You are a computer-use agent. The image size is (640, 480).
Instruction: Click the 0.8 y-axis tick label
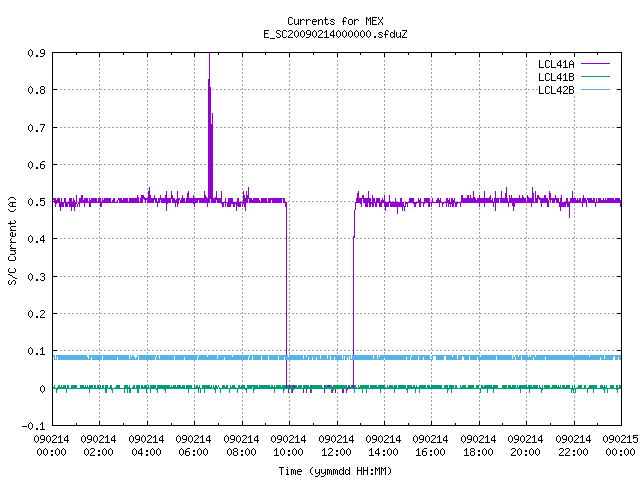tap(37, 90)
